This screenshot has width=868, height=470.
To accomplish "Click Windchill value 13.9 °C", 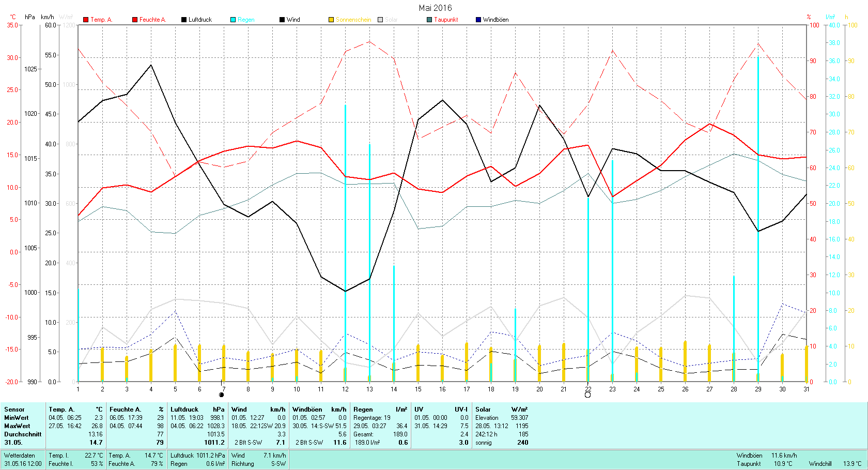I will pyautogui.click(x=853, y=464).
